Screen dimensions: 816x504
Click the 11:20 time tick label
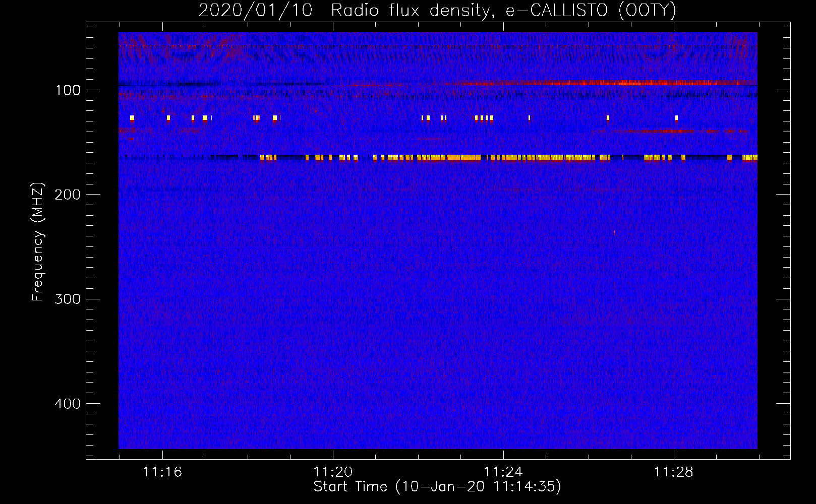[x=333, y=472]
